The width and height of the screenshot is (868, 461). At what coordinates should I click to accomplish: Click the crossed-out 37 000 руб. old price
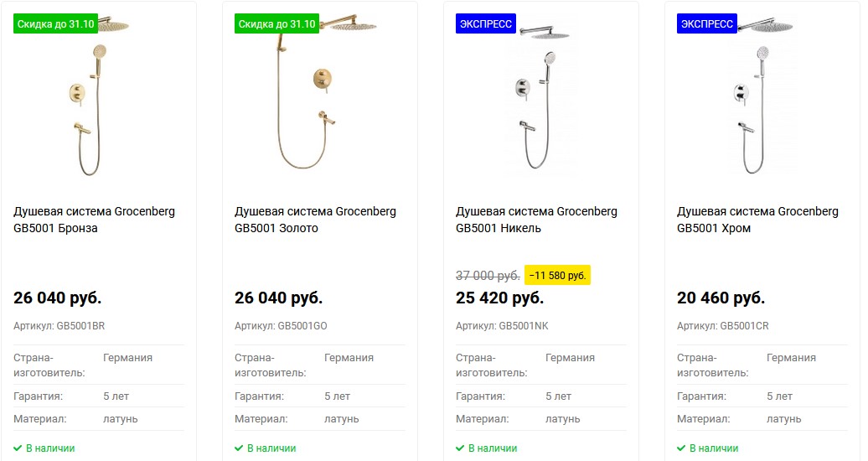coord(488,275)
